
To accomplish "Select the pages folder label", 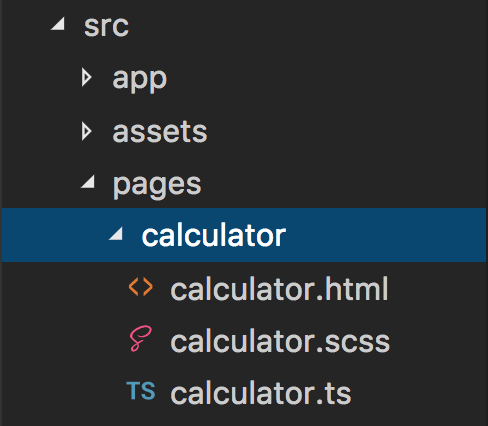I will click(x=157, y=185).
